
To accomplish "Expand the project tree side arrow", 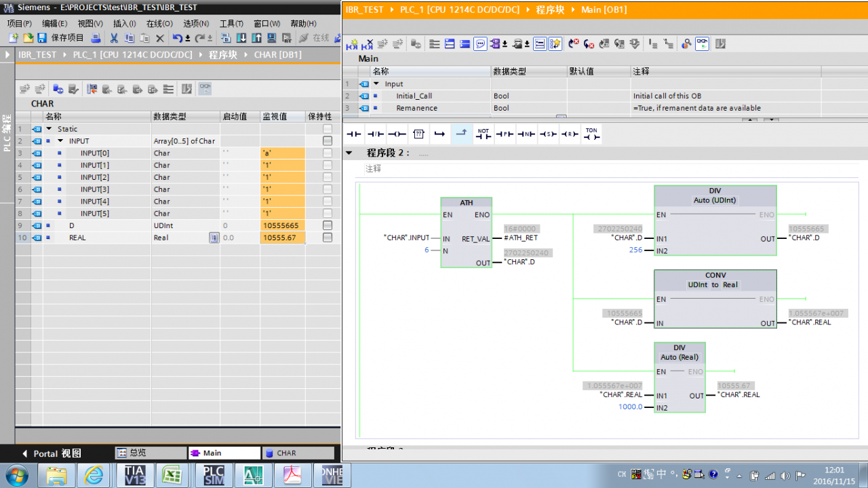I will [7, 54].
